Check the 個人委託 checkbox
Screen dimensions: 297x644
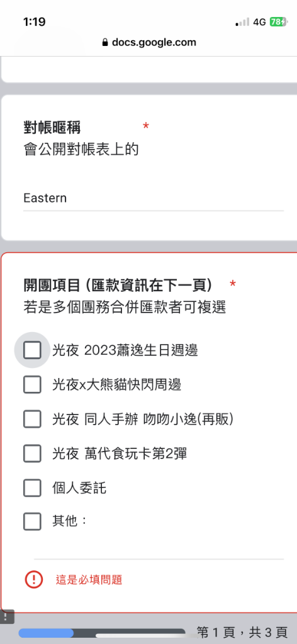pos(32,487)
